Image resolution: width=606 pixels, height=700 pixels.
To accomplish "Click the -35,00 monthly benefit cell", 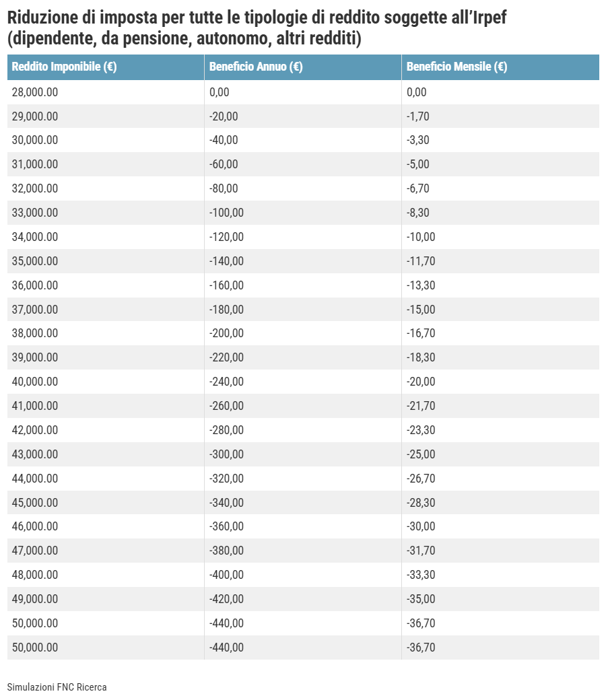I will (421, 599).
